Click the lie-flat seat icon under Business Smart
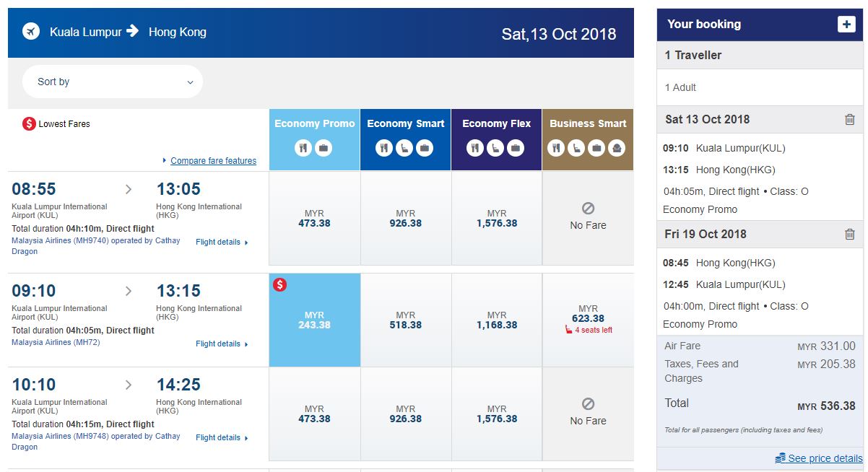868x472 pixels. pos(617,148)
